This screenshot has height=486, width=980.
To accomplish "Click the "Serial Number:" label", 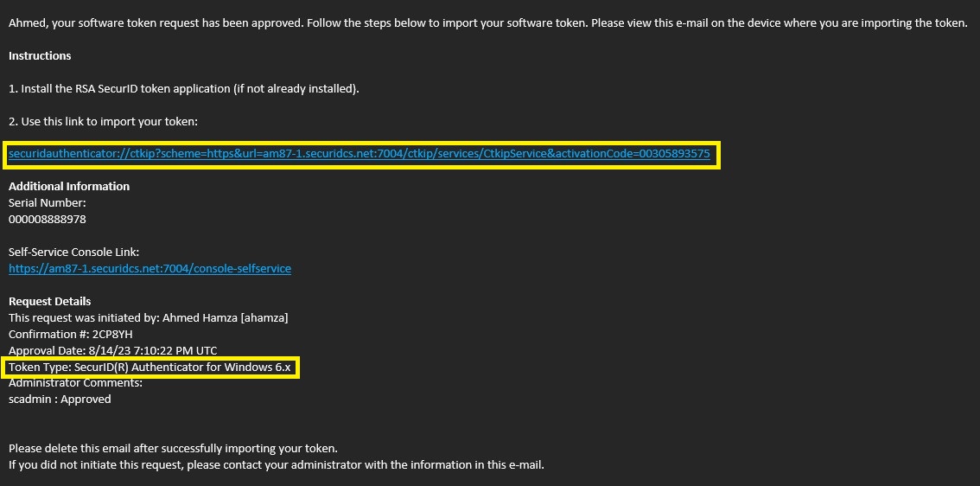I will (47, 202).
